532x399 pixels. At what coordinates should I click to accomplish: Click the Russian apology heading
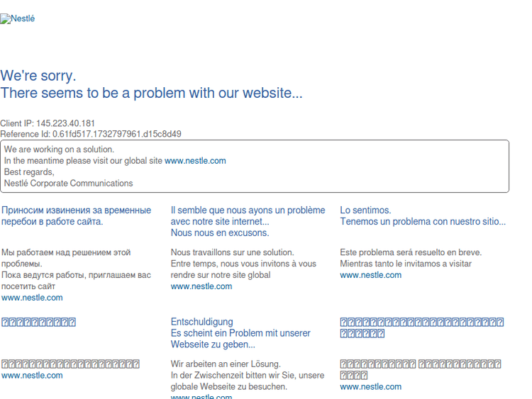pos(76,215)
